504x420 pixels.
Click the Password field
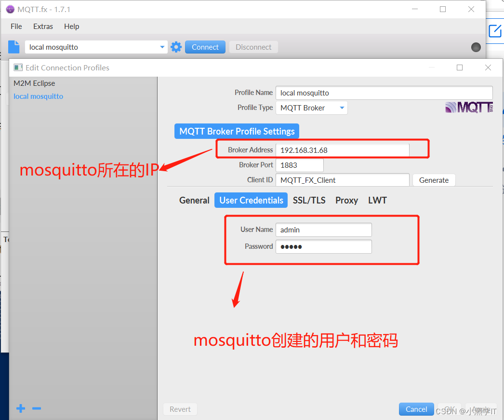pos(324,247)
